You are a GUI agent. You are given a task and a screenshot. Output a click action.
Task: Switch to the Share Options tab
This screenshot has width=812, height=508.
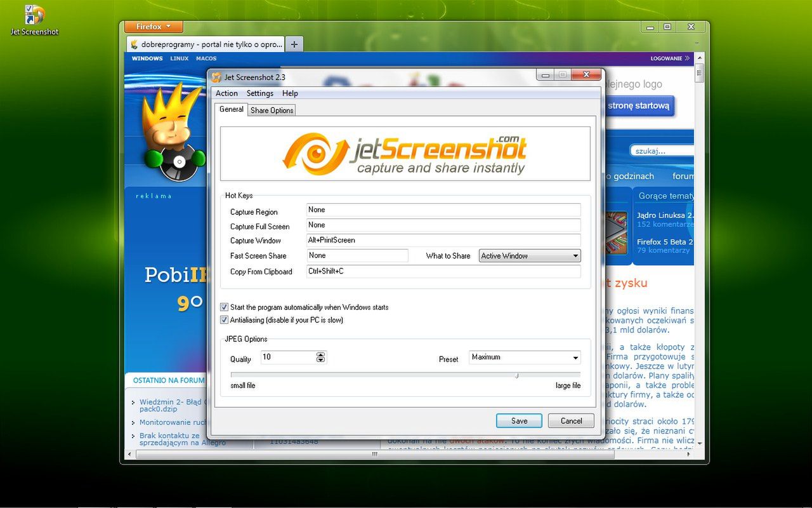tap(272, 110)
